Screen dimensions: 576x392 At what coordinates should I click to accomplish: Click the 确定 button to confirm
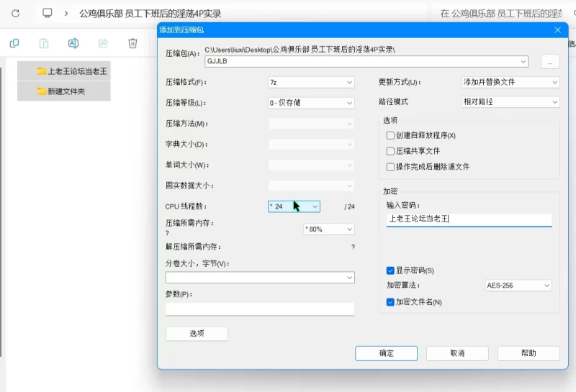tap(386, 353)
